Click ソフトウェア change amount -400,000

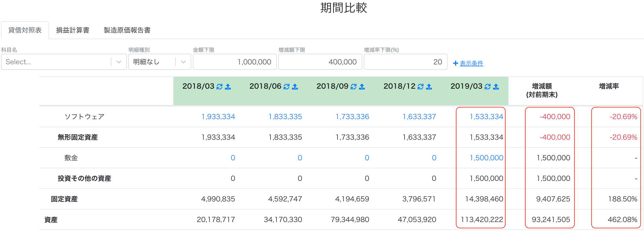pos(555,117)
